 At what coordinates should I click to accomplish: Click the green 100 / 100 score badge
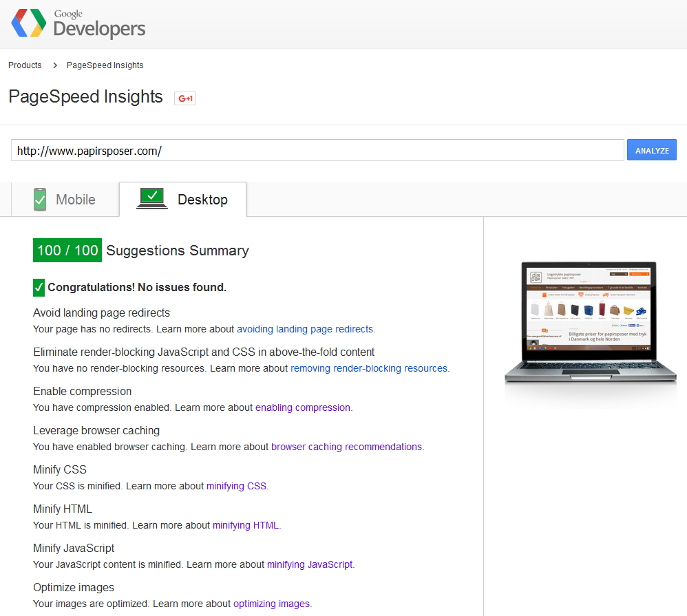(67, 250)
